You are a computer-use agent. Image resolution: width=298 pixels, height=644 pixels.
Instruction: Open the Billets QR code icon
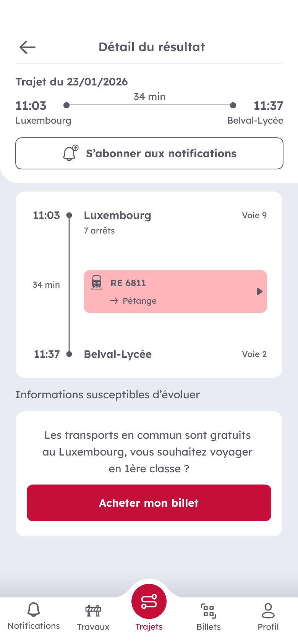(x=209, y=610)
